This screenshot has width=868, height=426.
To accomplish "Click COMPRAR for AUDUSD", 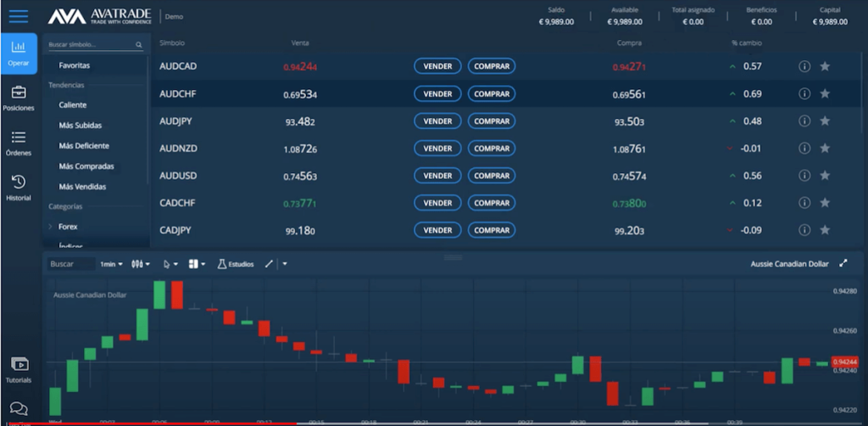I will (x=492, y=176).
